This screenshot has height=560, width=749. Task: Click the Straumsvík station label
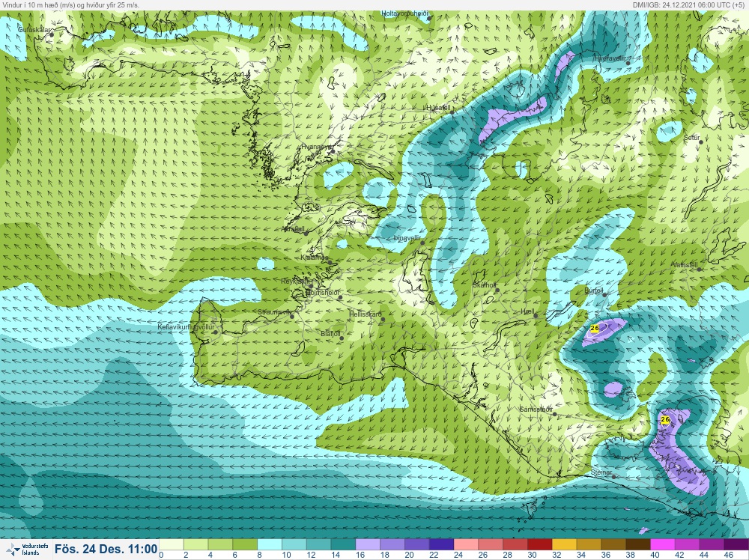coord(275,311)
